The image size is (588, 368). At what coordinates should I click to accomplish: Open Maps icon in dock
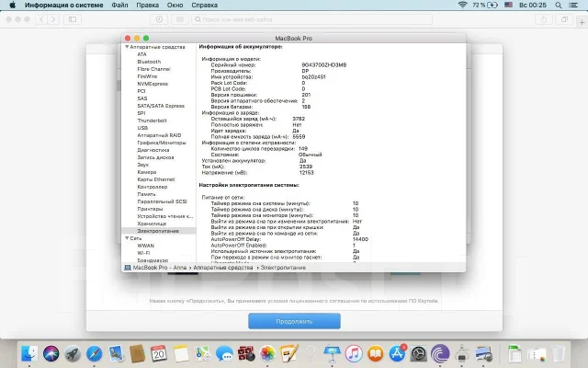point(202,353)
